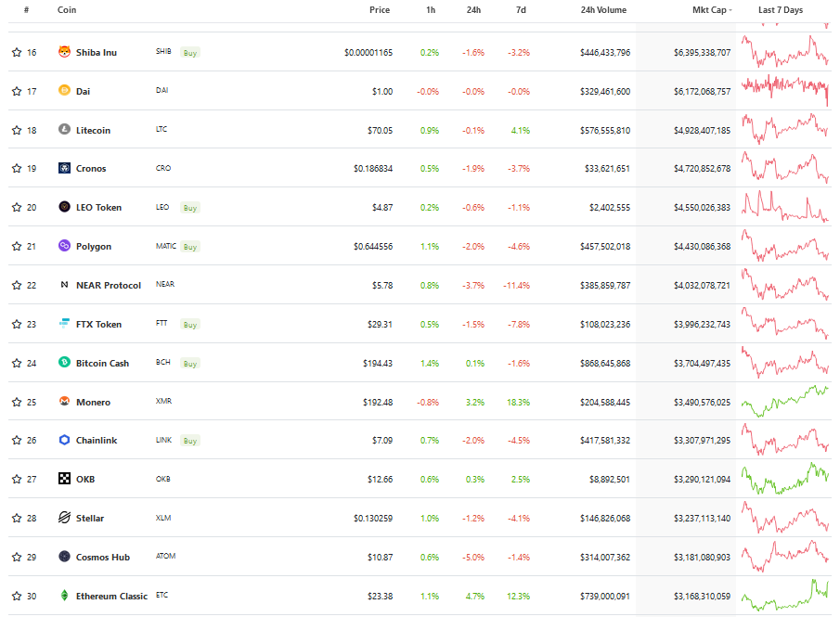Viewport: 840px width, 617px height.
Task: Toggle the NEAR Protocol favorite star
Action: [17, 285]
